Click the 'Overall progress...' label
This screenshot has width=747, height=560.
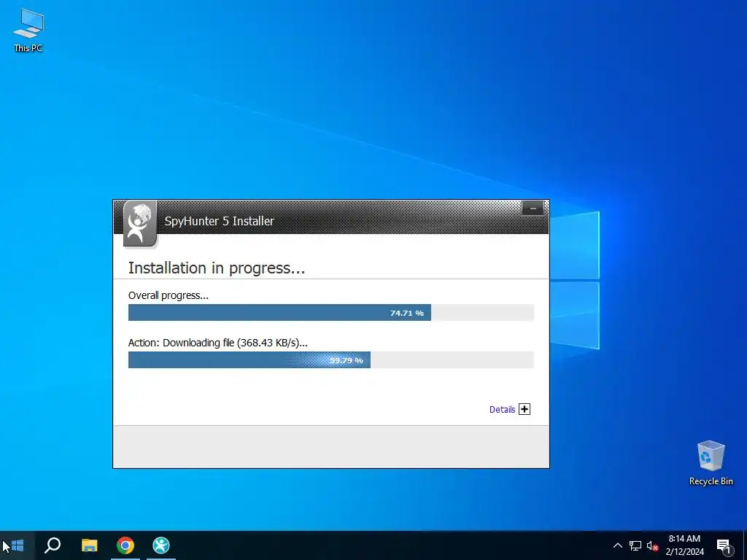pyautogui.click(x=169, y=295)
